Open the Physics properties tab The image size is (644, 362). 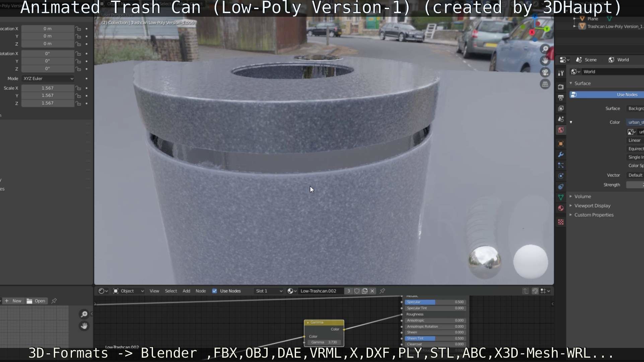coord(561,176)
